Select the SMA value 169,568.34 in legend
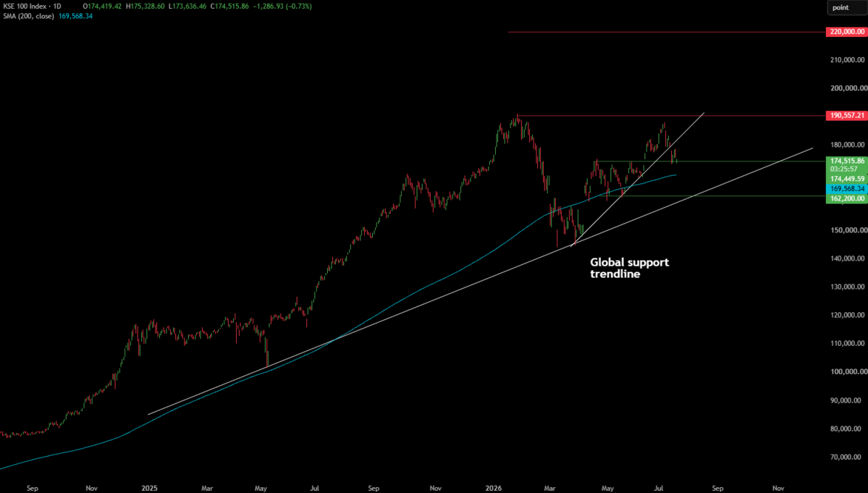The image size is (868, 493). point(75,17)
